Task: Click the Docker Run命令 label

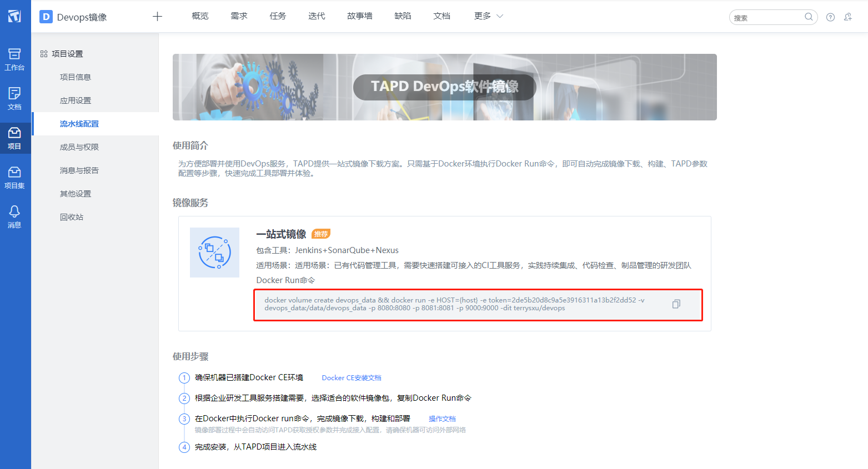Action: click(285, 280)
